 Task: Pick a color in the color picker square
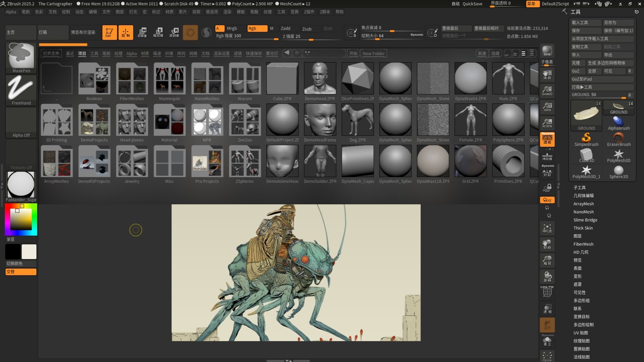coord(21,219)
